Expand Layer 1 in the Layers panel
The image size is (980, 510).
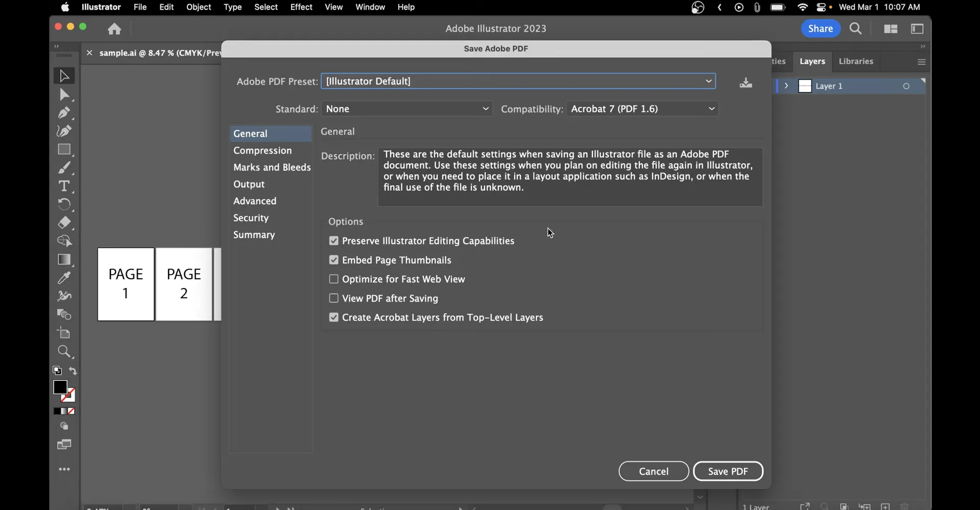coord(786,86)
